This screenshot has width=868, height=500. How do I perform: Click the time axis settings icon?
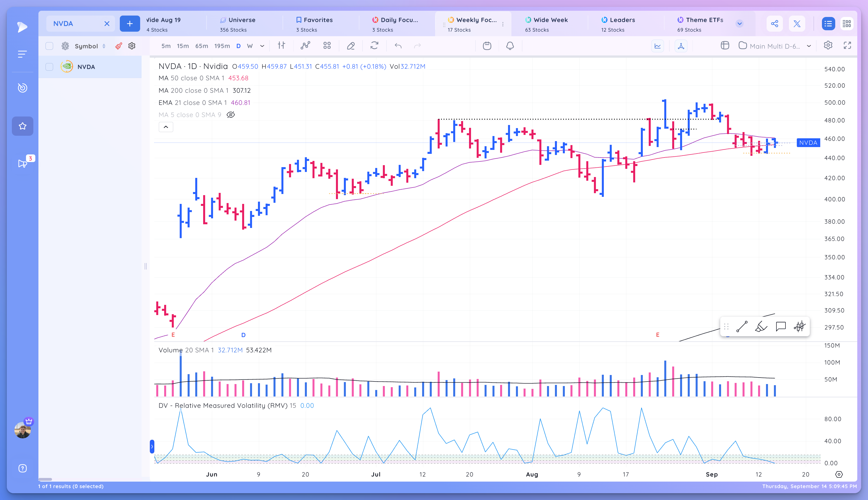click(x=839, y=475)
